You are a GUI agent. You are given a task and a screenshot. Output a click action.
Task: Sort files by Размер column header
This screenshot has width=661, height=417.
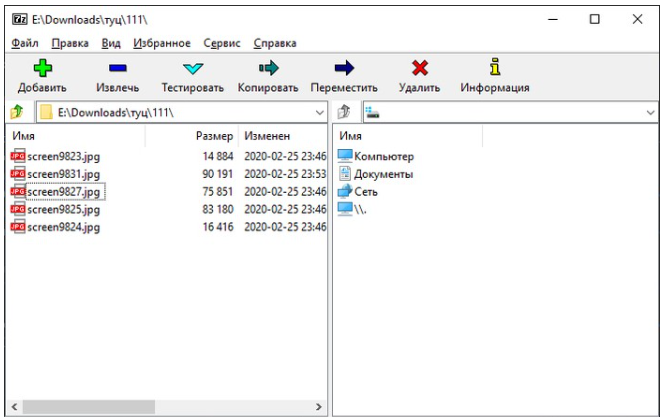(x=214, y=135)
